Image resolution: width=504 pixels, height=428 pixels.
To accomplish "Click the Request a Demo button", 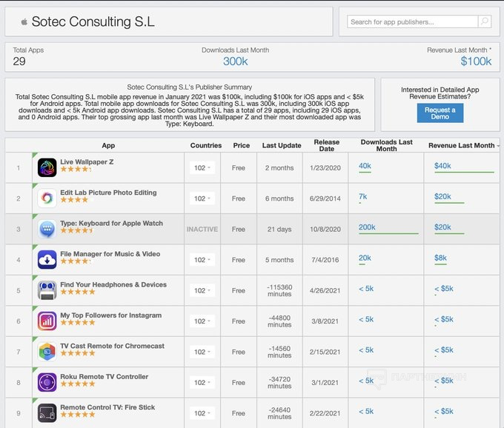I will click(440, 113).
